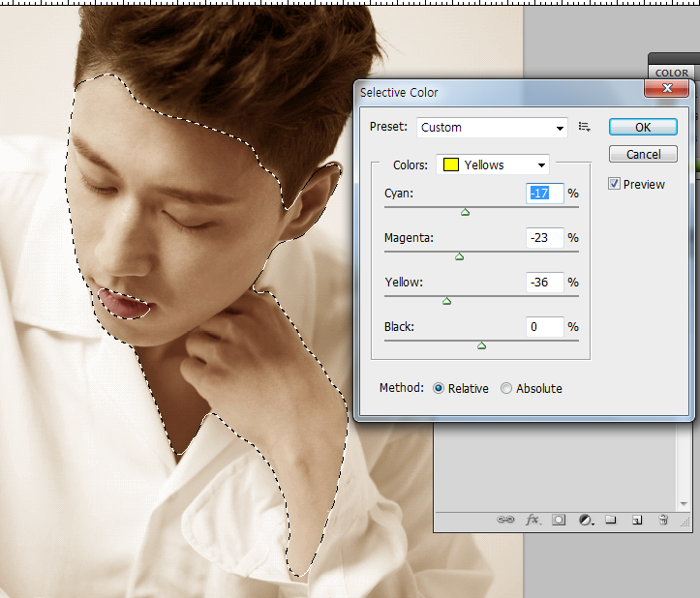
Task: Delete layer with trash icon
Action: (x=663, y=520)
